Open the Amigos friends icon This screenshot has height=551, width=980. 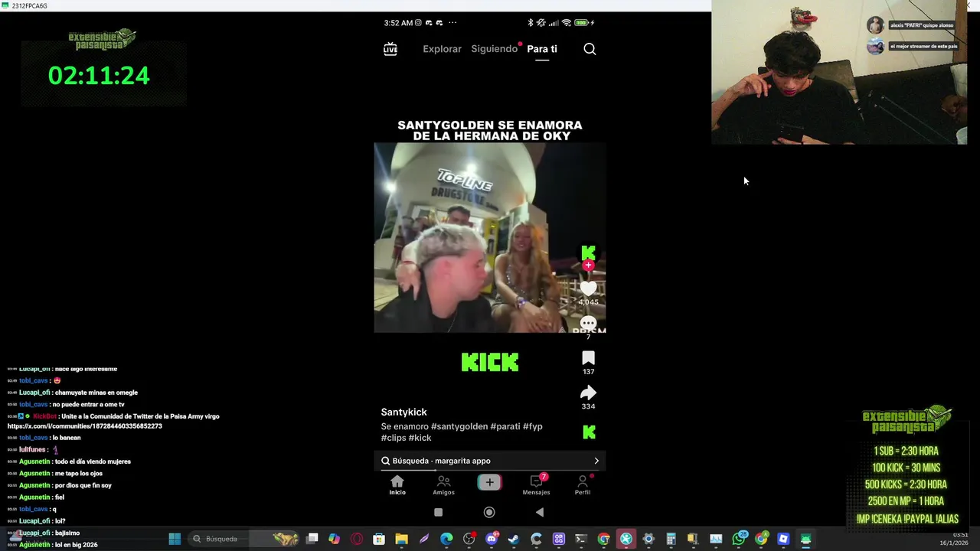(x=443, y=481)
